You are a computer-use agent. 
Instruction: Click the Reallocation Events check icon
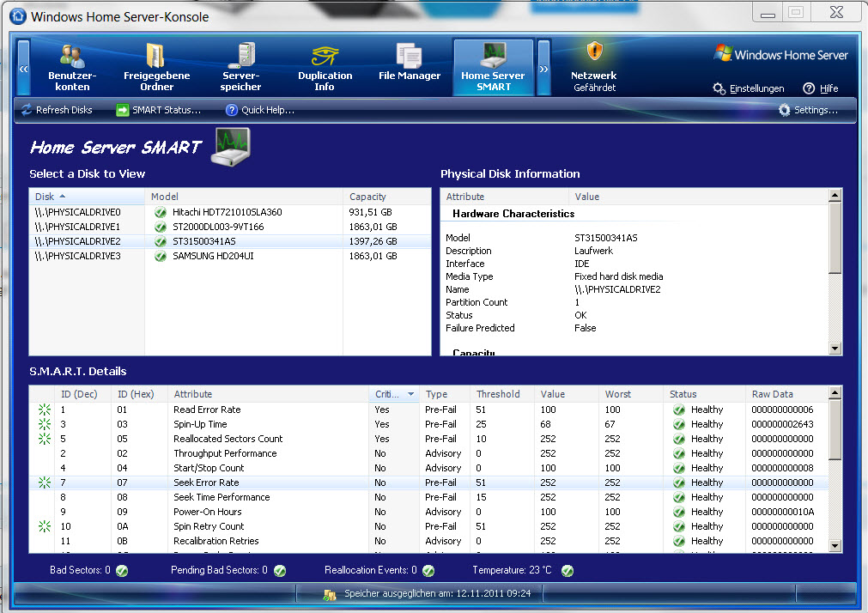point(428,571)
